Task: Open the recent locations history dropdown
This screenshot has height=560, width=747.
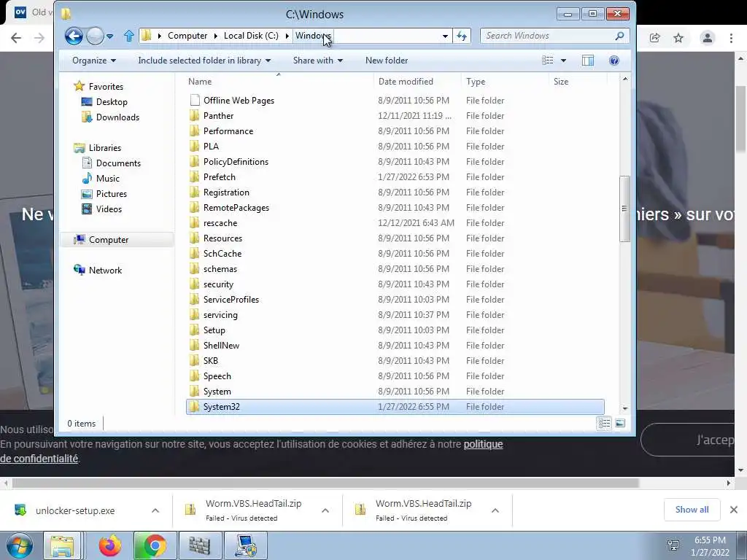Action: [x=109, y=36]
